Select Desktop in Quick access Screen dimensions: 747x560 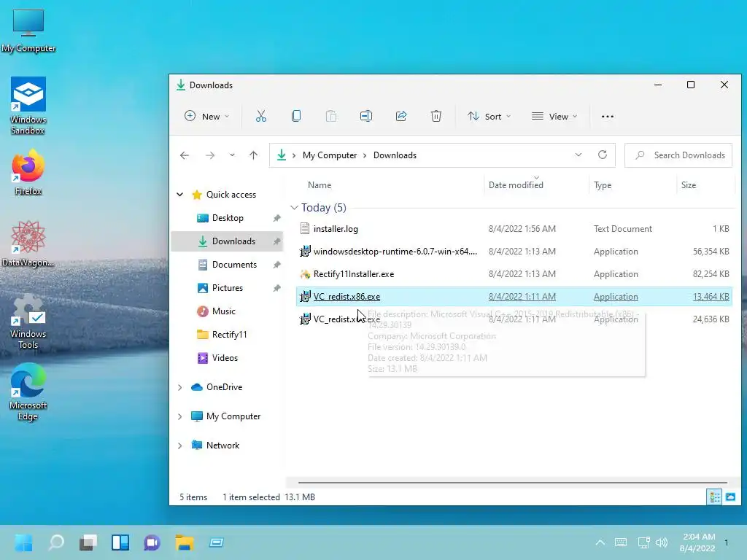(x=228, y=217)
